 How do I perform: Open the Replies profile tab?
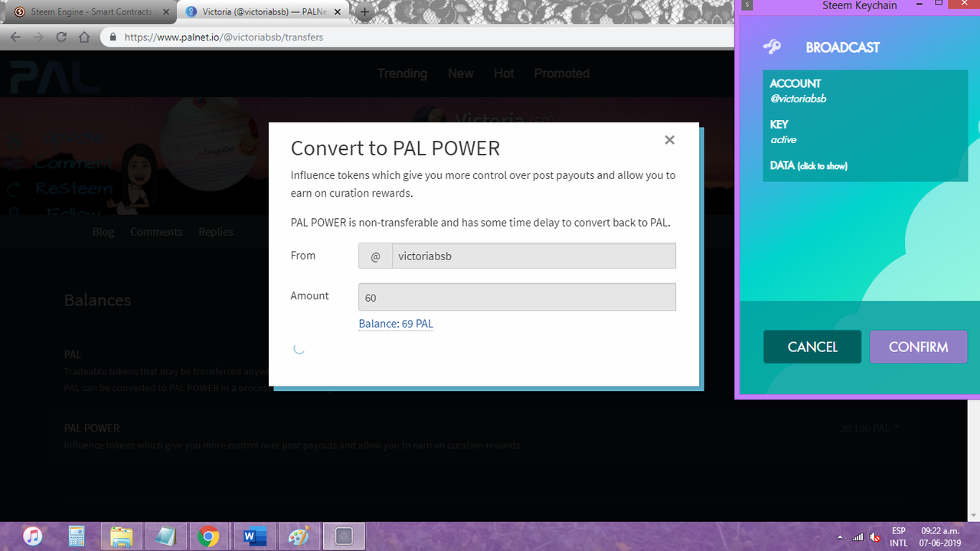point(216,232)
